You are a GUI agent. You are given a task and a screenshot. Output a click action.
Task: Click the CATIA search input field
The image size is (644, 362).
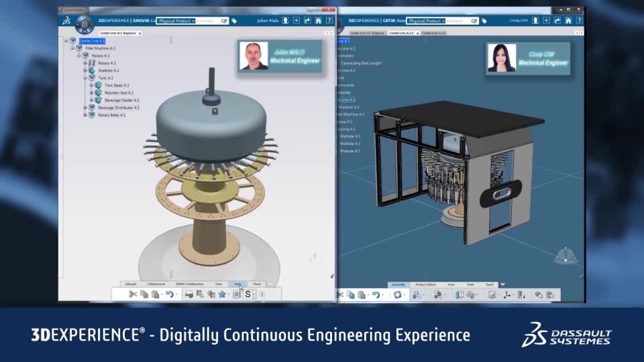pos(458,21)
